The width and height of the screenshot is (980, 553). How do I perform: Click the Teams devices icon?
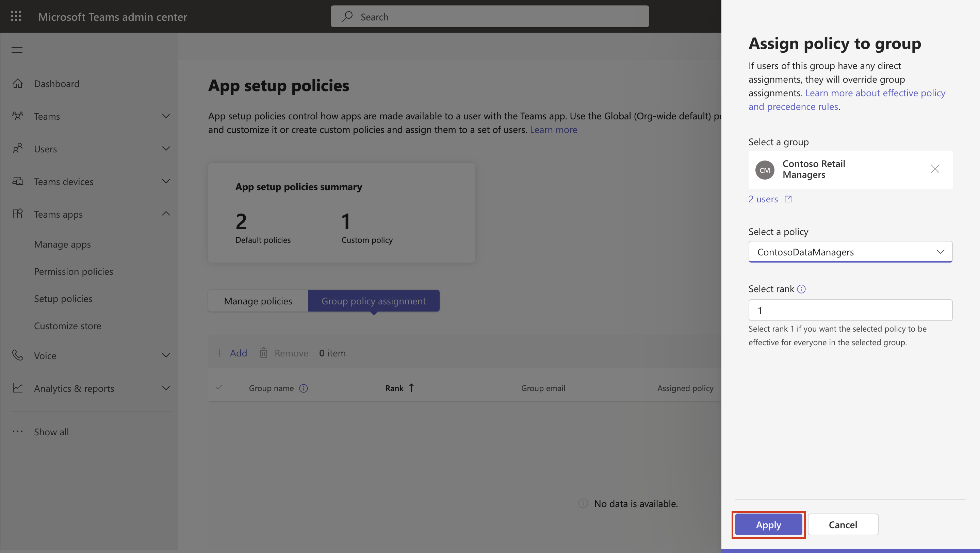coord(17,181)
